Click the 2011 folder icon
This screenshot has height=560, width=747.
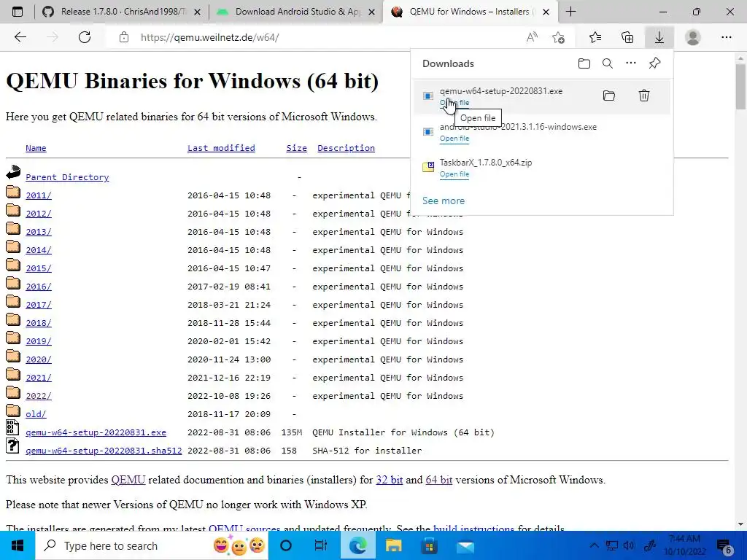[13, 192]
